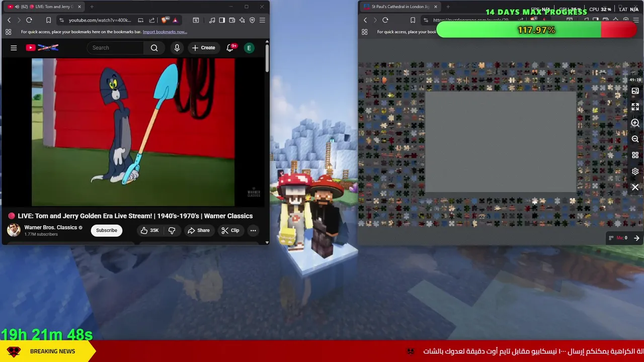The width and height of the screenshot is (644, 362).
Task: Open the browser main menu in YouTube window
Action: (262, 20)
